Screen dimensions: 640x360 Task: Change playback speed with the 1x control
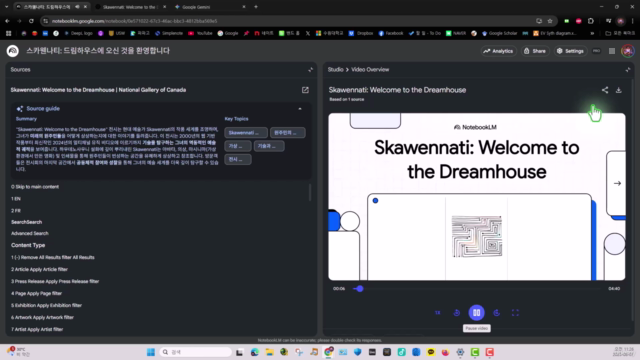[x=438, y=313]
